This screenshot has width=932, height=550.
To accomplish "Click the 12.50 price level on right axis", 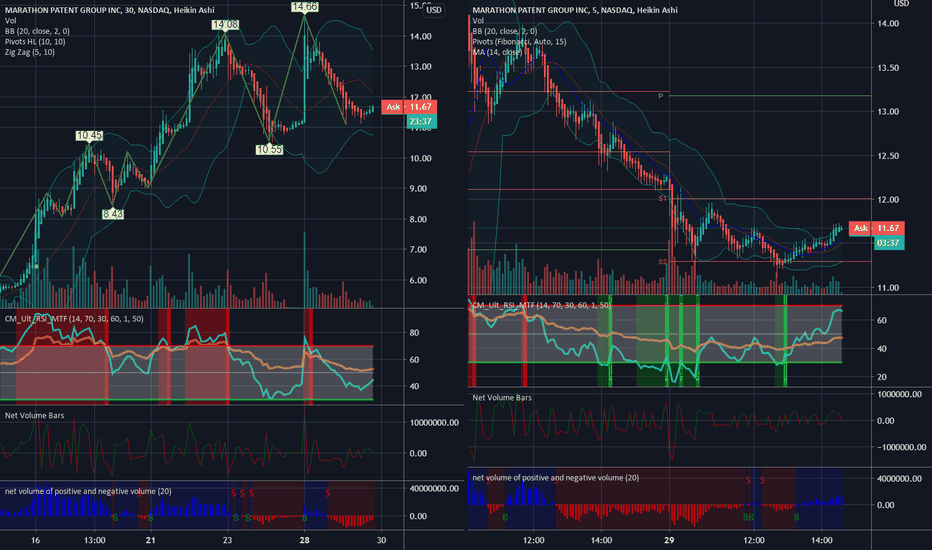I will pyautogui.click(x=888, y=156).
